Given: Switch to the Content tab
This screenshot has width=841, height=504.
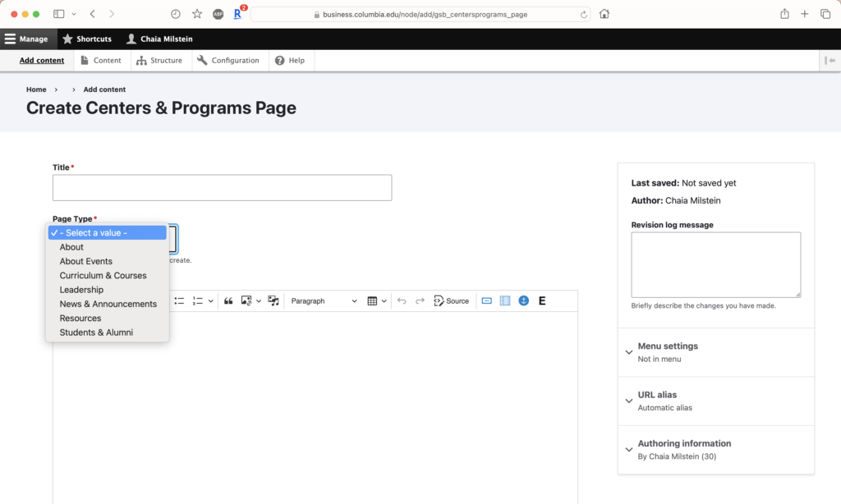Looking at the screenshot, I should click(x=102, y=60).
